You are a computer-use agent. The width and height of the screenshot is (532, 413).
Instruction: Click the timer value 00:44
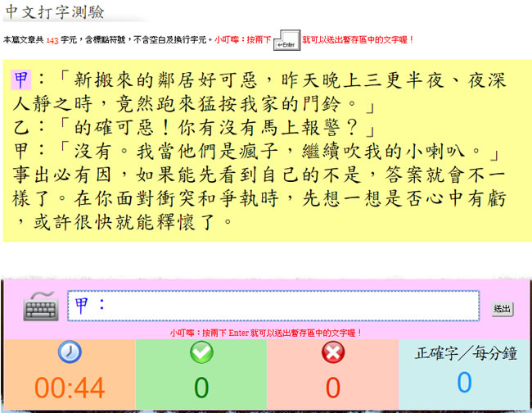point(70,388)
